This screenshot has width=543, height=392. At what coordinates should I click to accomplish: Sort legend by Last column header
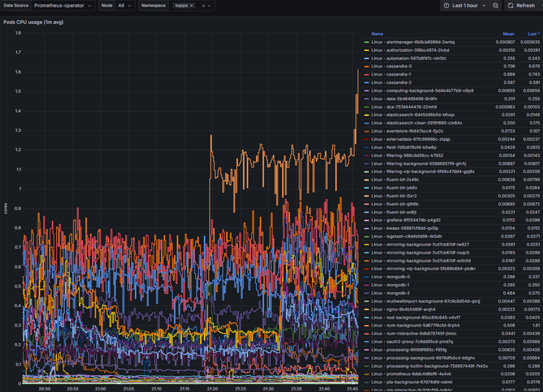coord(532,34)
